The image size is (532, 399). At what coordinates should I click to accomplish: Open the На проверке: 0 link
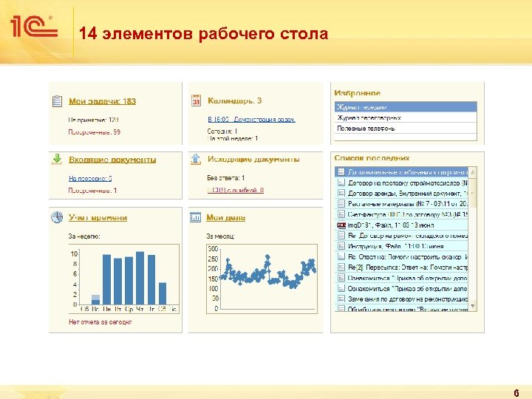[90, 178]
